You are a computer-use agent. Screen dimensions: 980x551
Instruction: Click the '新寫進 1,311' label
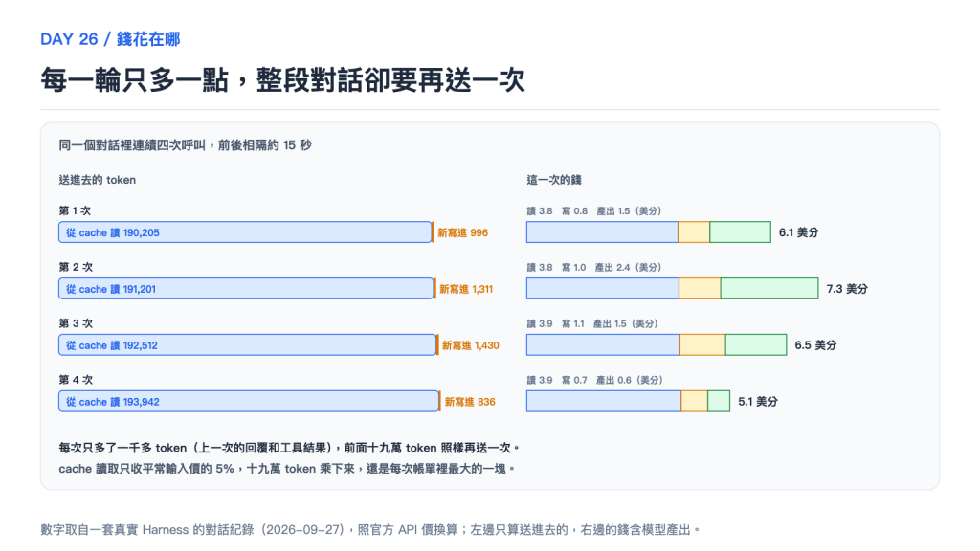point(466,289)
